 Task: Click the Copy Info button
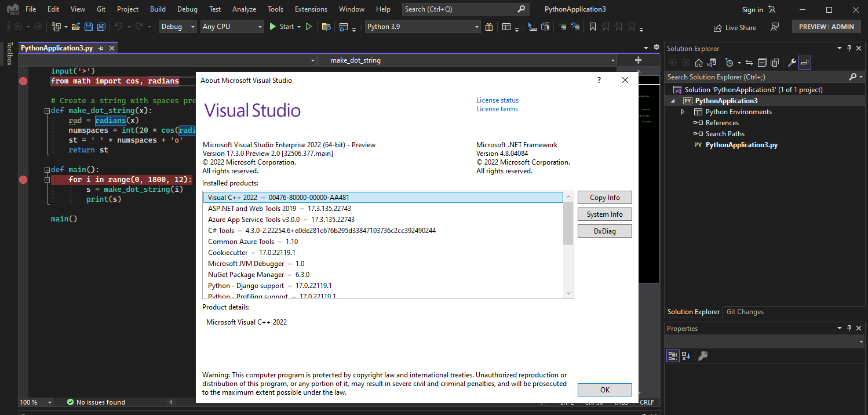click(605, 198)
